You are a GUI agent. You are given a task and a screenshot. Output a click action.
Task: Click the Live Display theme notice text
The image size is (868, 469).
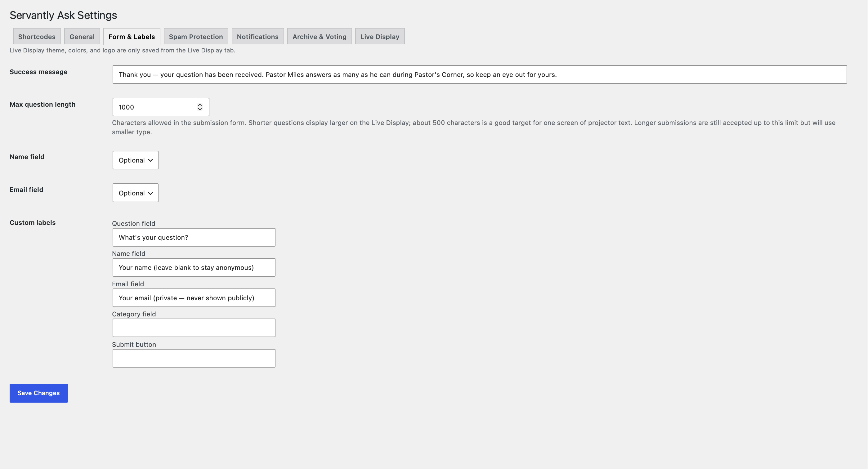tap(122, 50)
